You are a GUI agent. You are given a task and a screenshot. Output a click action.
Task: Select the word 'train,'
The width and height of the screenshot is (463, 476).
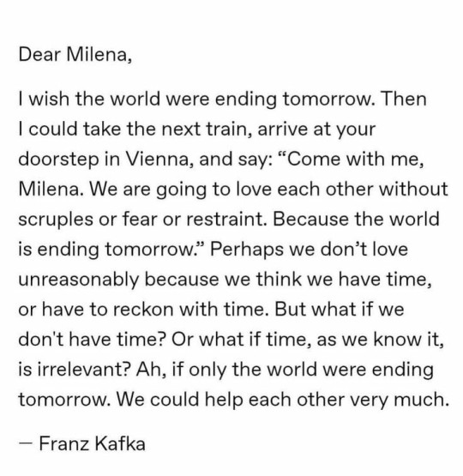pos(230,129)
